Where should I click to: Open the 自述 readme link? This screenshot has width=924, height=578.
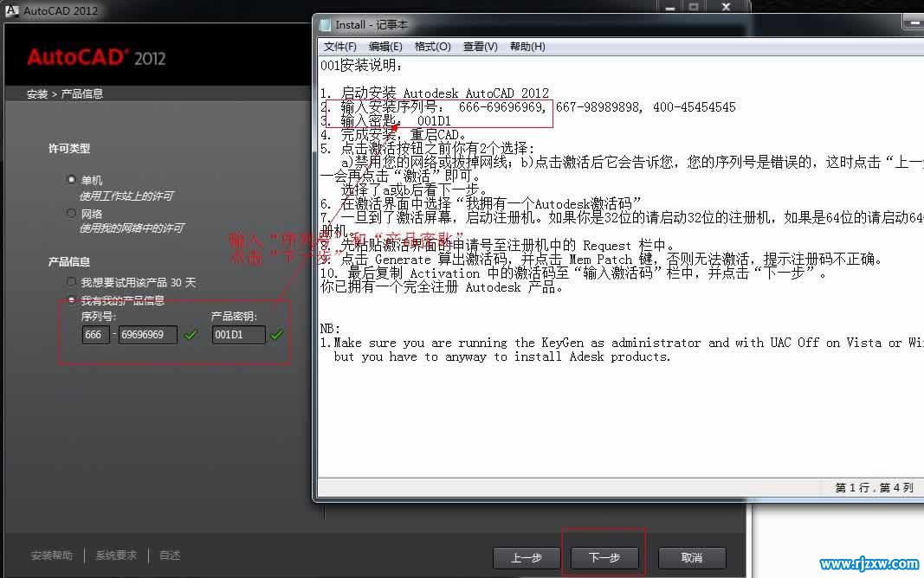(x=170, y=555)
